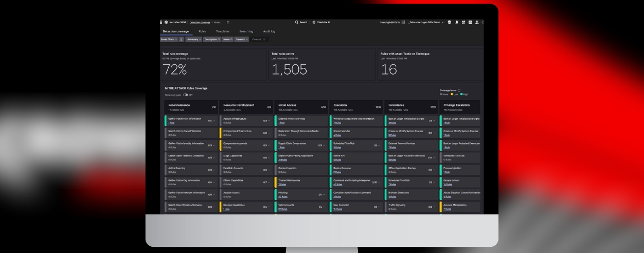Expand Traffic Signaling sub-techniques
The width and height of the screenshot is (644, 253).
click(x=434, y=207)
